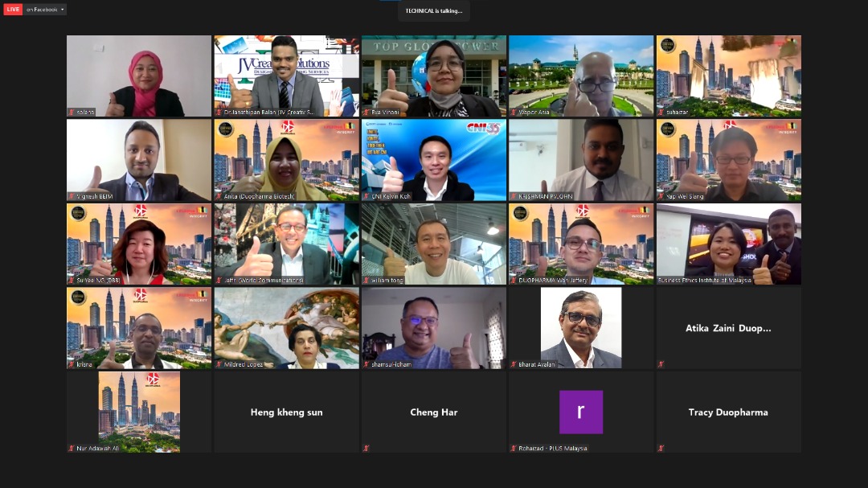Open the "on Facebook" livestream dropdown
Screen dimensions: 868x488
pyautogui.click(x=46, y=10)
